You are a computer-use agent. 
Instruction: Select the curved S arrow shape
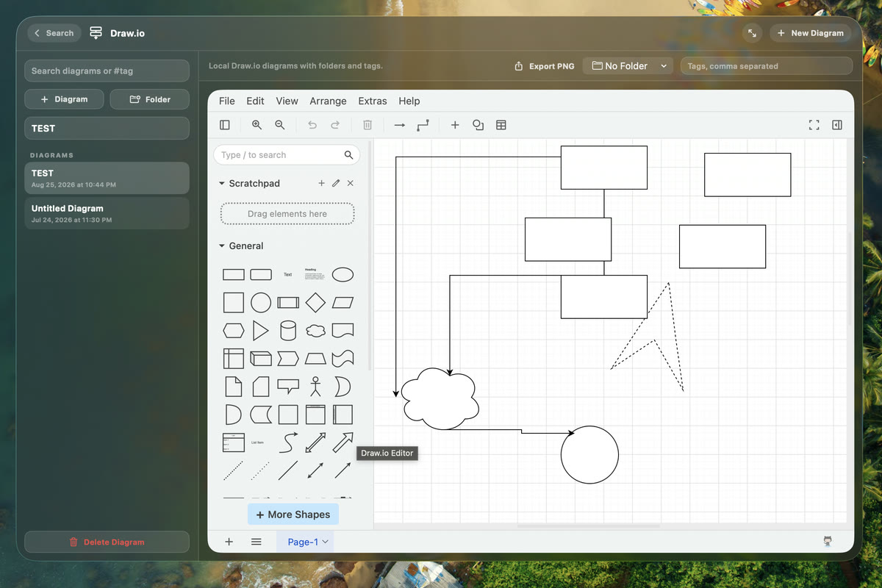288,442
